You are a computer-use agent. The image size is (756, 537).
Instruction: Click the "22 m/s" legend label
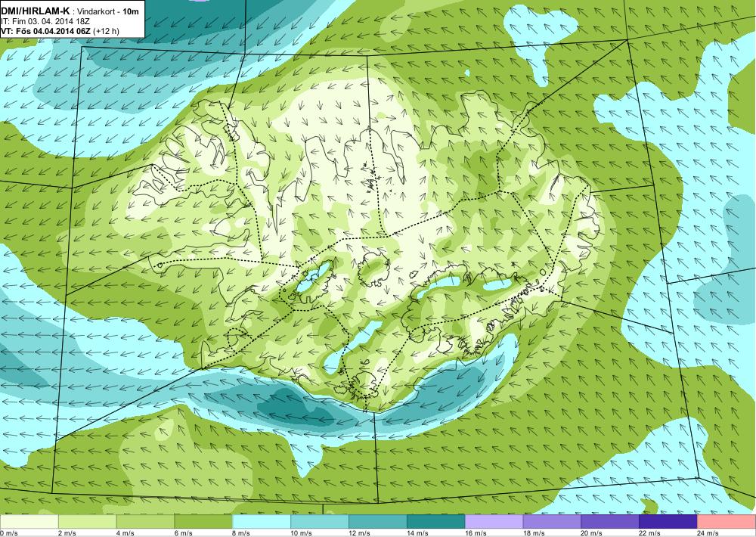point(649,533)
